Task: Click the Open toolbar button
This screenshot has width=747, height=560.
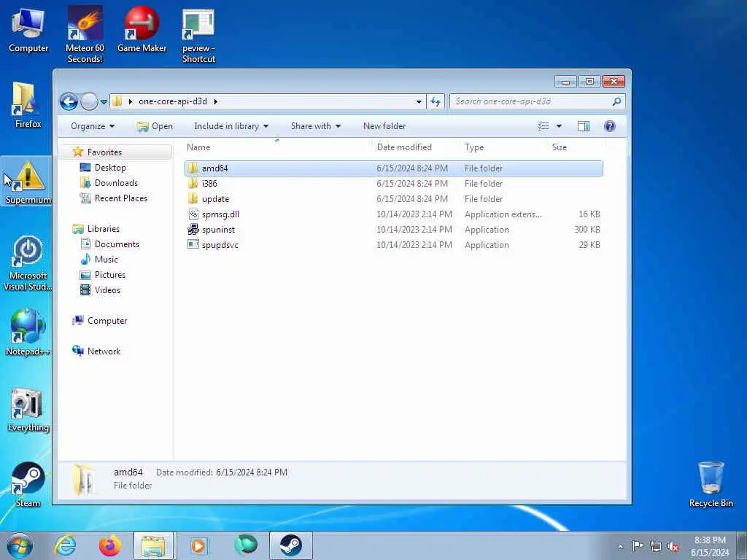Action: 155,126
